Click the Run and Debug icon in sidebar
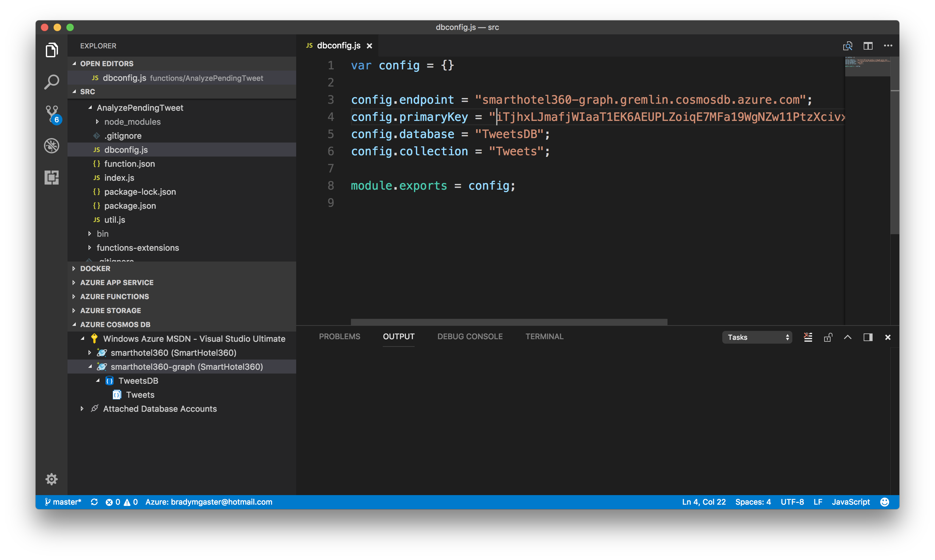 52,145
